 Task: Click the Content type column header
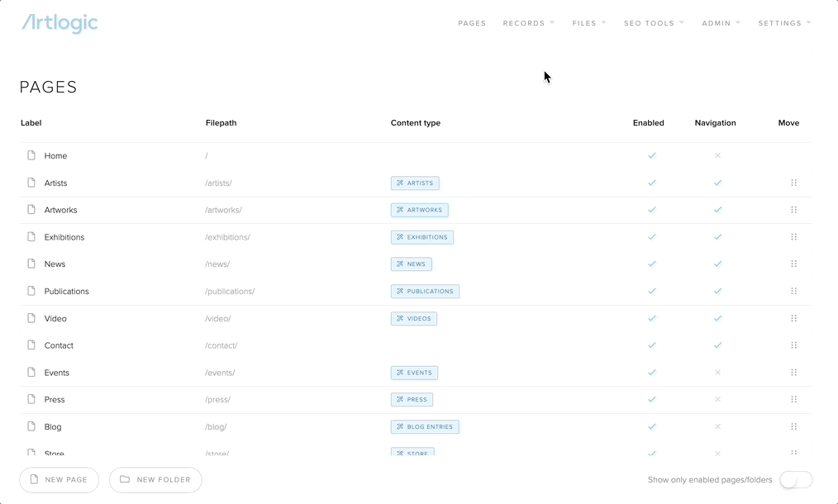(x=416, y=123)
